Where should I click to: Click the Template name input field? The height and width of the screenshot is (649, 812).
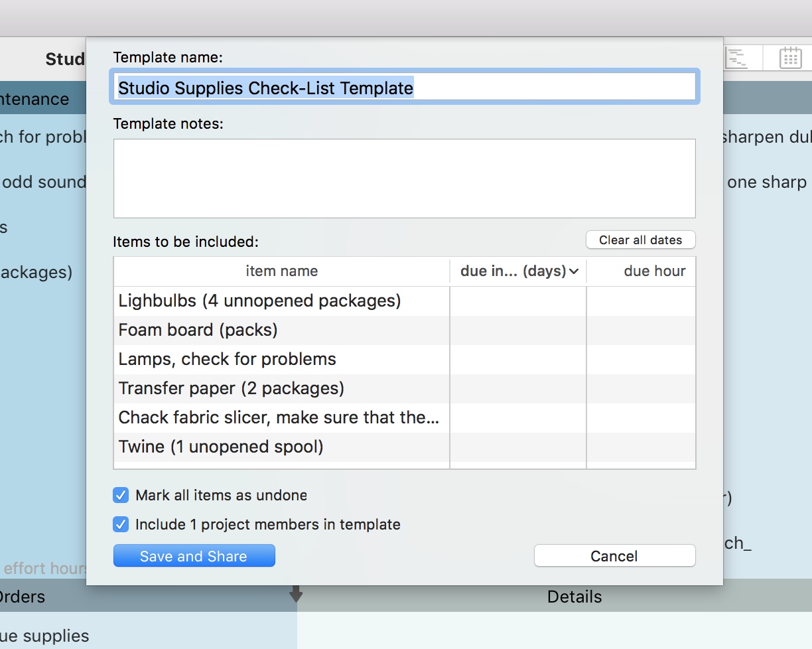coord(405,88)
